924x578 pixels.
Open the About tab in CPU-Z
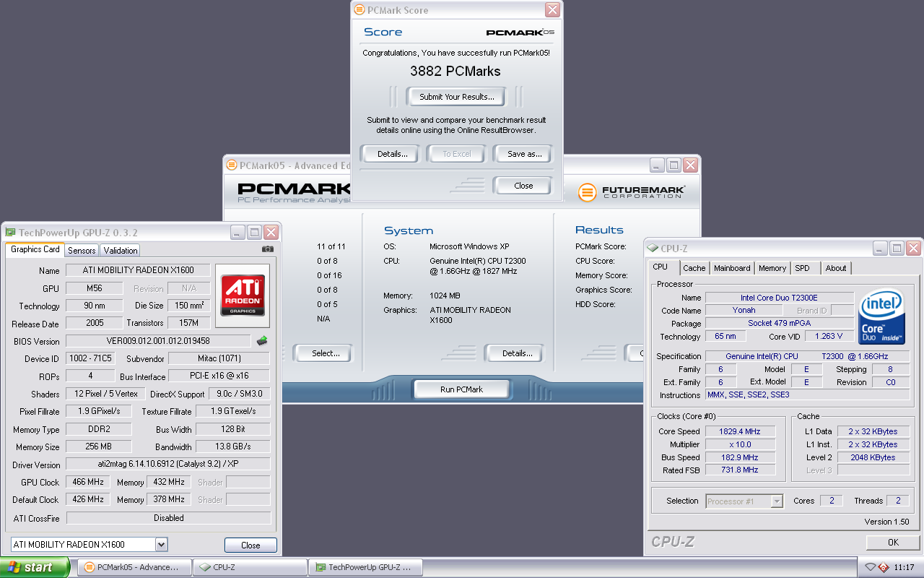pos(836,268)
